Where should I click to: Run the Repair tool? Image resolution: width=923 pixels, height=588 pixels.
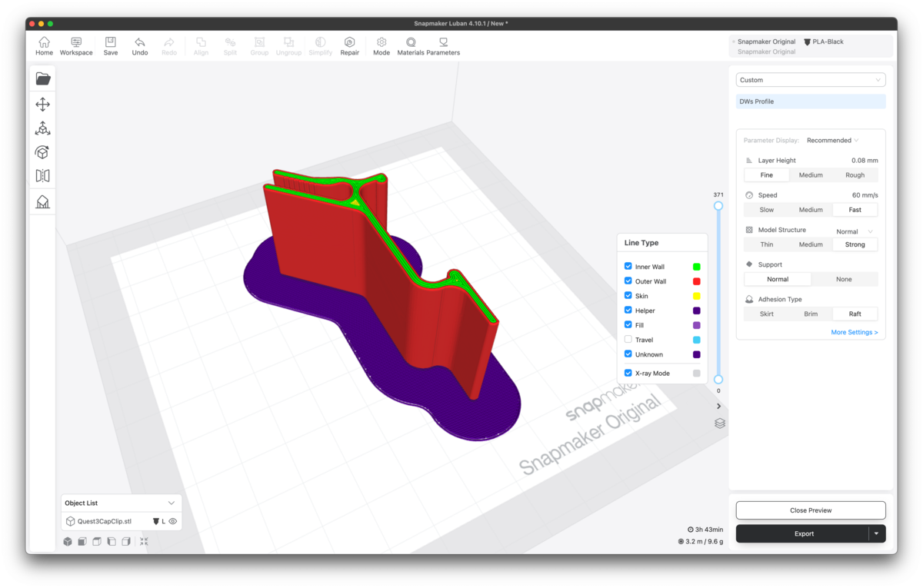pyautogui.click(x=350, y=46)
